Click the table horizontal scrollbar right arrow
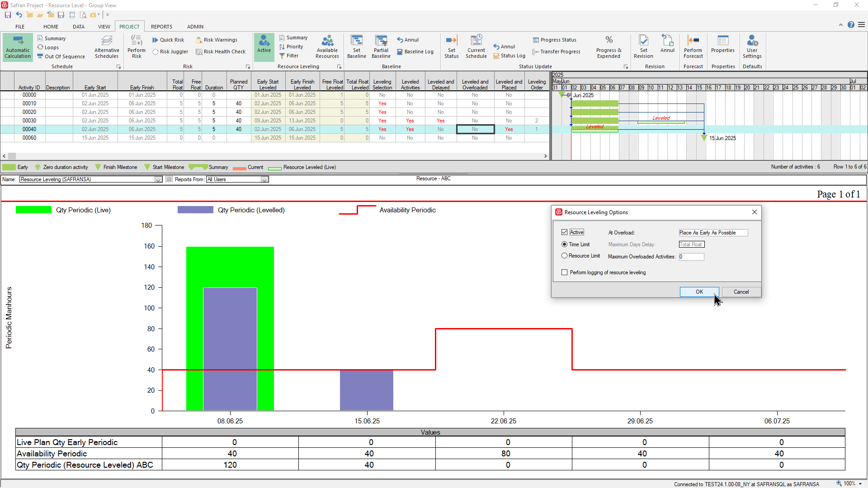 click(x=545, y=156)
